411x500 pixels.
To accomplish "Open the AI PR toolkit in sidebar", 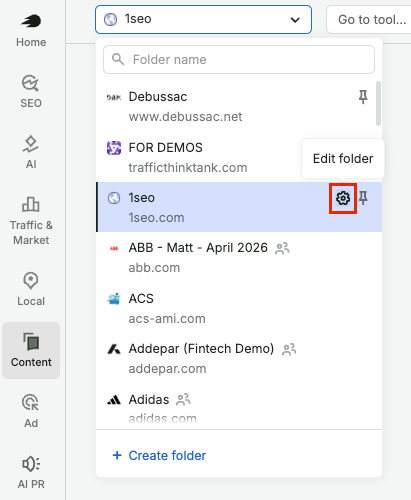I will [31, 472].
